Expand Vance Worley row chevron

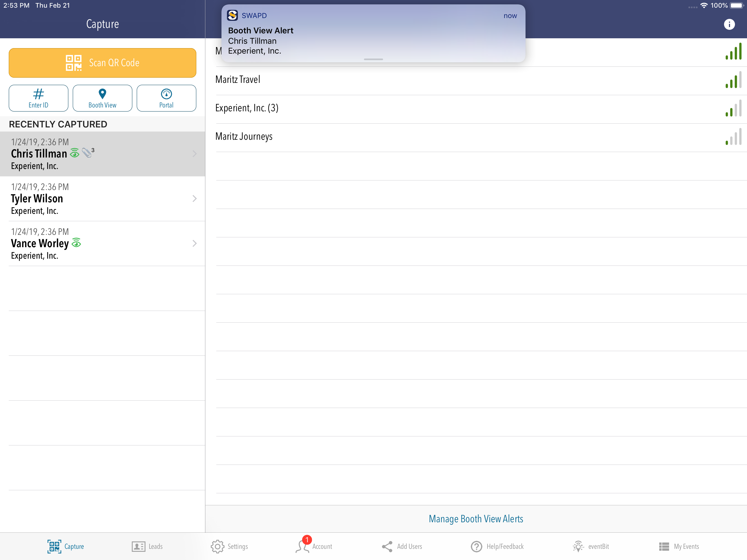click(x=194, y=243)
